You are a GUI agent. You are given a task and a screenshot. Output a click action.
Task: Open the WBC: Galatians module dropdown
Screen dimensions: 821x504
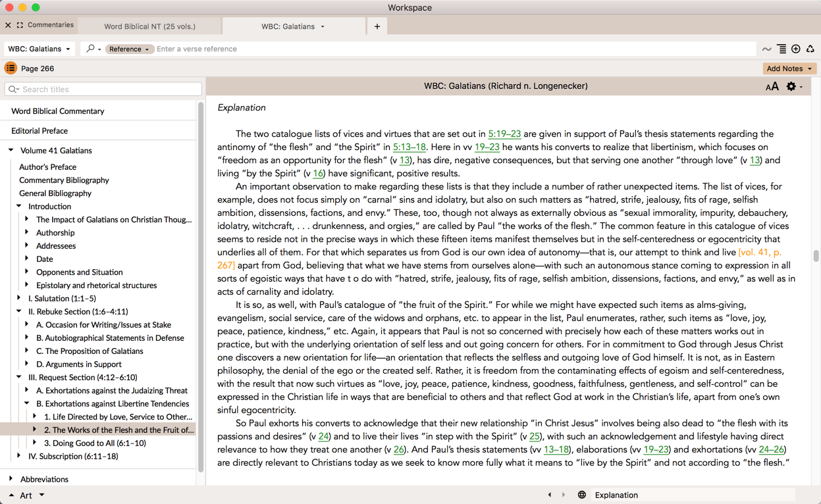click(x=39, y=49)
